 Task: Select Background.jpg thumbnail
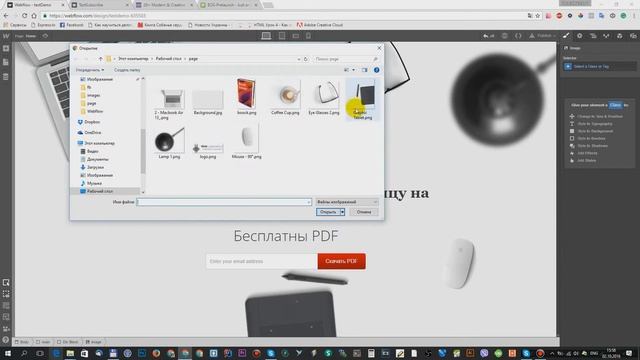(208, 101)
